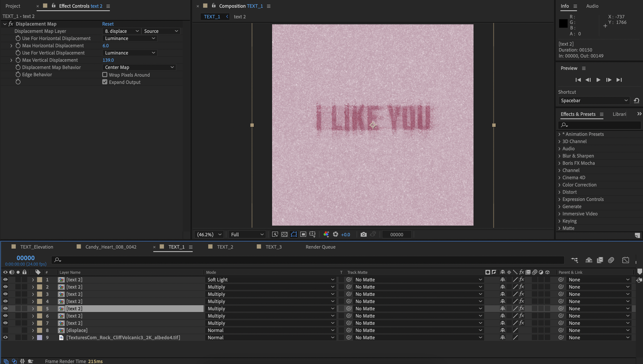This screenshot has width=643, height=364.
Task: Toggle the transparency grid icon
Action: pyautogui.click(x=284, y=234)
